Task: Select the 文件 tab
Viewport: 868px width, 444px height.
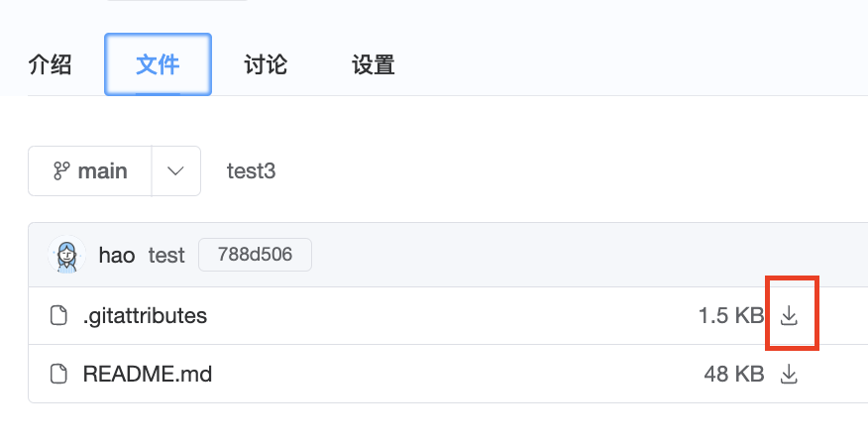Action: 158,65
